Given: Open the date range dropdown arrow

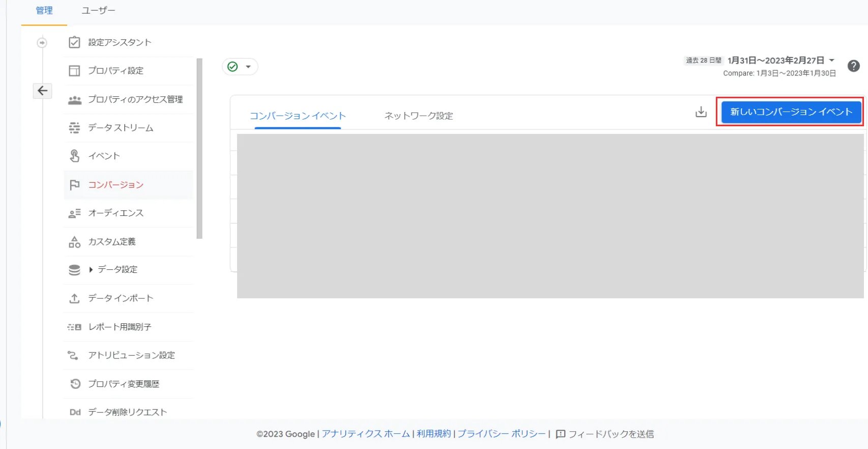Looking at the screenshot, I should [x=831, y=60].
